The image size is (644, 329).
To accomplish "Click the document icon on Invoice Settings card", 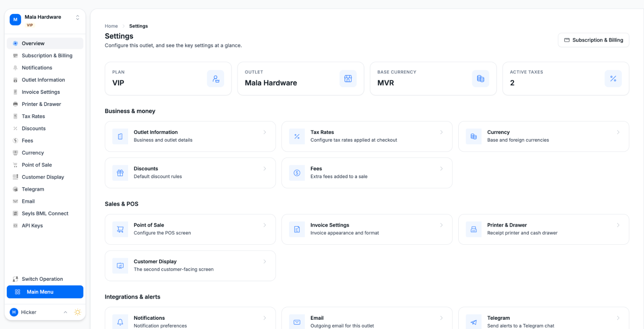I will [297, 229].
